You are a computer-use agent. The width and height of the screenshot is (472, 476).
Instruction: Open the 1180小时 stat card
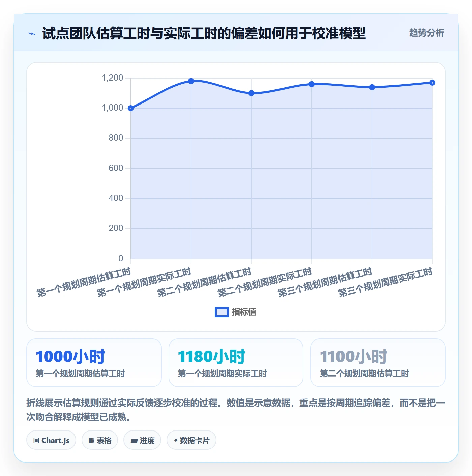coord(236,363)
